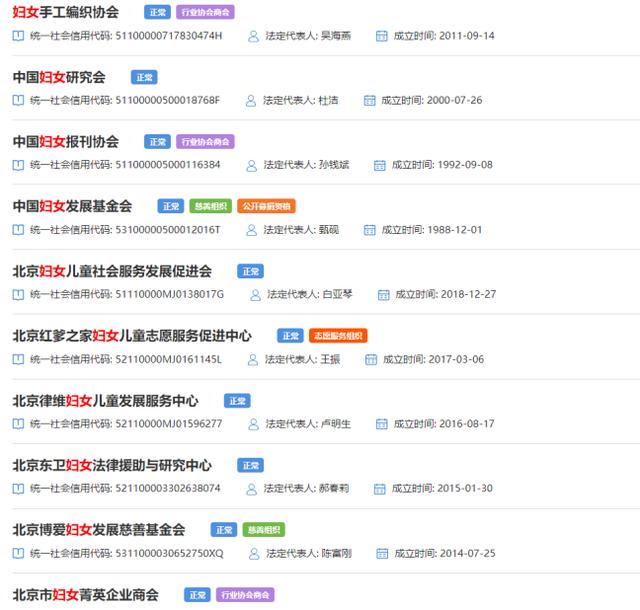Viewport: 640px width, 610px height.
Task: Select credit code text 51100000717830474H
Action: coord(169,36)
